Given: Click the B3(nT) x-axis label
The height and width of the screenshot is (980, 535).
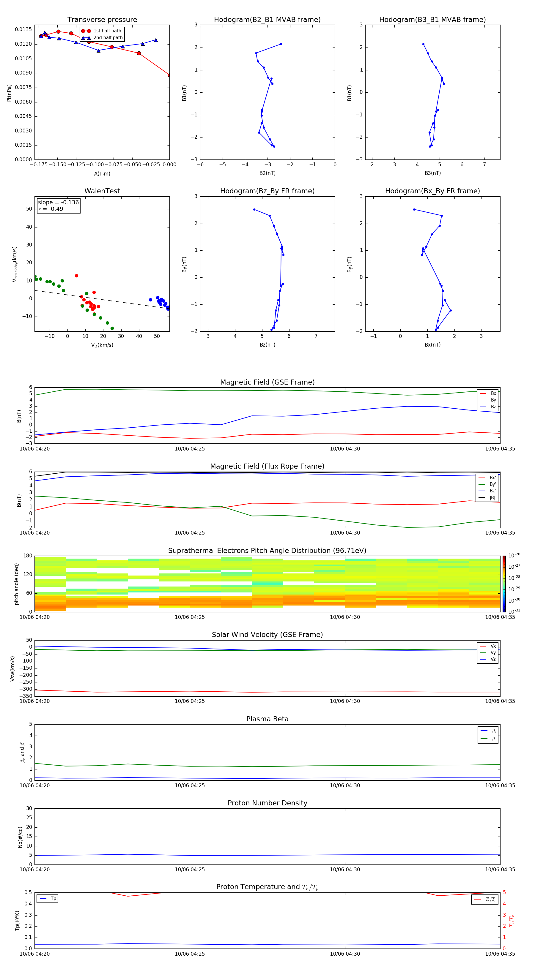Looking at the screenshot, I should click(x=432, y=173).
